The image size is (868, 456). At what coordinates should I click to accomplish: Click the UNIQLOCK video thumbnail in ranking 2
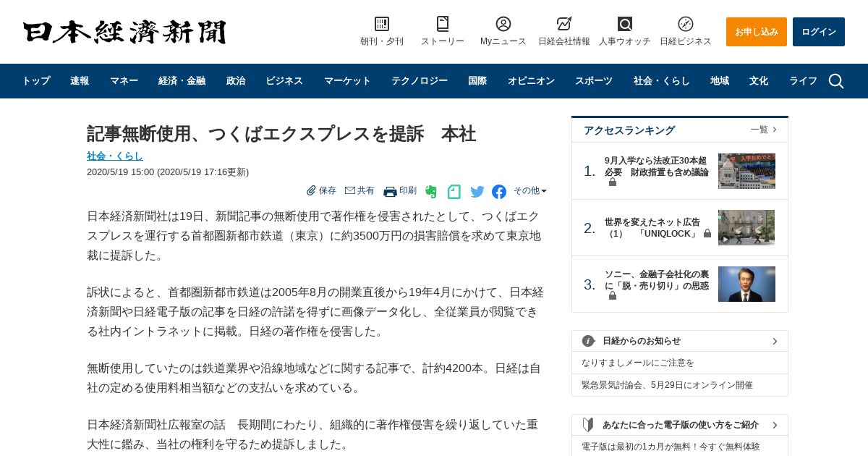746,228
